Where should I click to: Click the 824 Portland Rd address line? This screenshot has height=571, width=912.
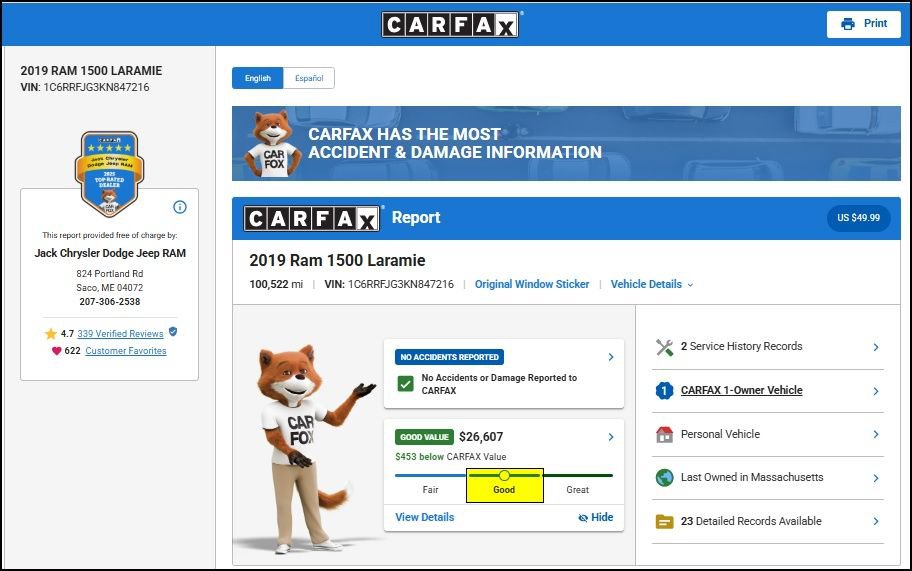point(110,273)
